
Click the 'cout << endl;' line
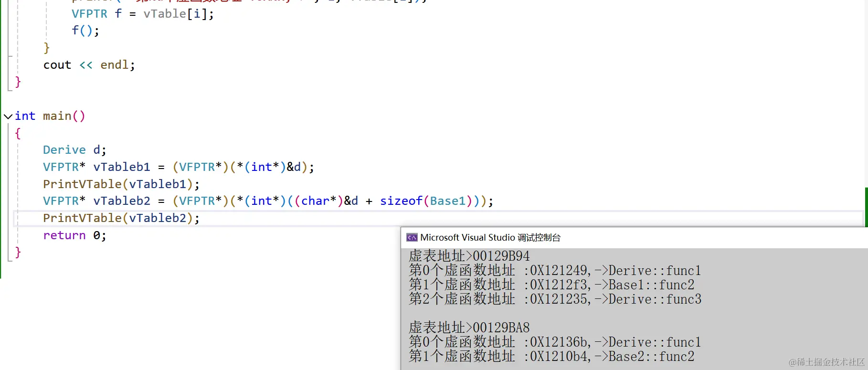[x=89, y=65]
